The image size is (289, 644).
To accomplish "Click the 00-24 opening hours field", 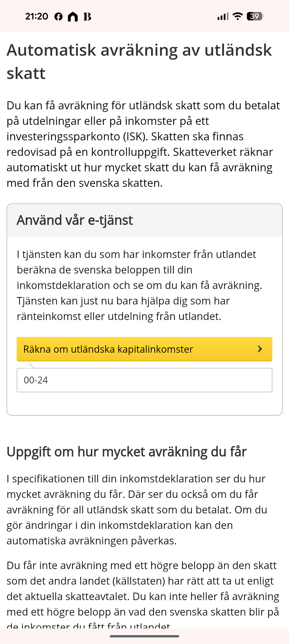I will pyautogui.click(x=144, y=380).
